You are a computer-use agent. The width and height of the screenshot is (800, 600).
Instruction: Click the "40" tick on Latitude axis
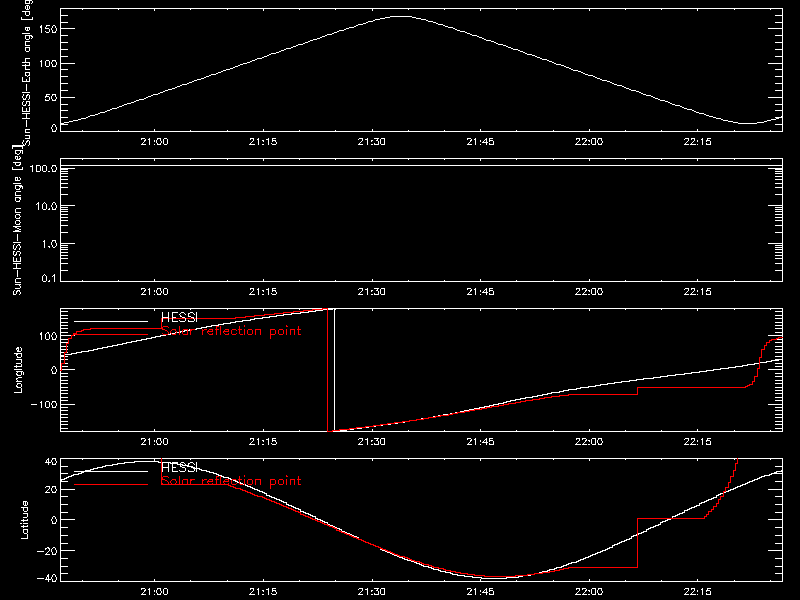51,462
